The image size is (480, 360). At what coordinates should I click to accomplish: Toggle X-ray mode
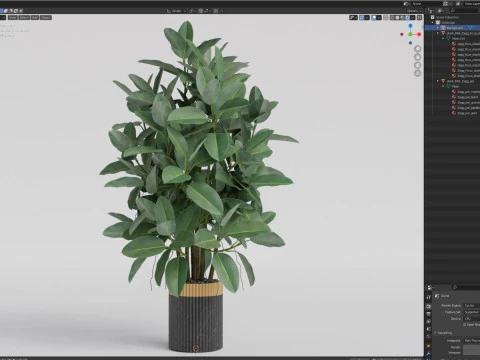point(386,17)
